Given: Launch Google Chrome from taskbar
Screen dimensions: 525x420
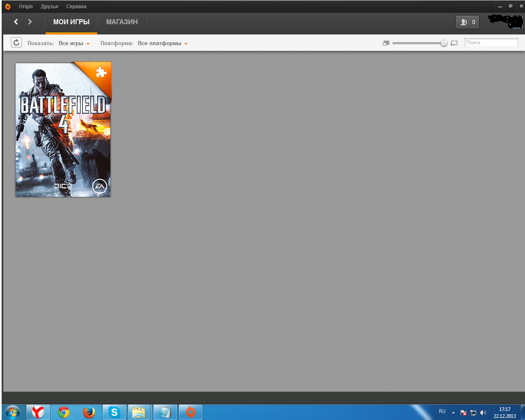Looking at the screenshot, I should pyautogui.click(x=64, y=412).
